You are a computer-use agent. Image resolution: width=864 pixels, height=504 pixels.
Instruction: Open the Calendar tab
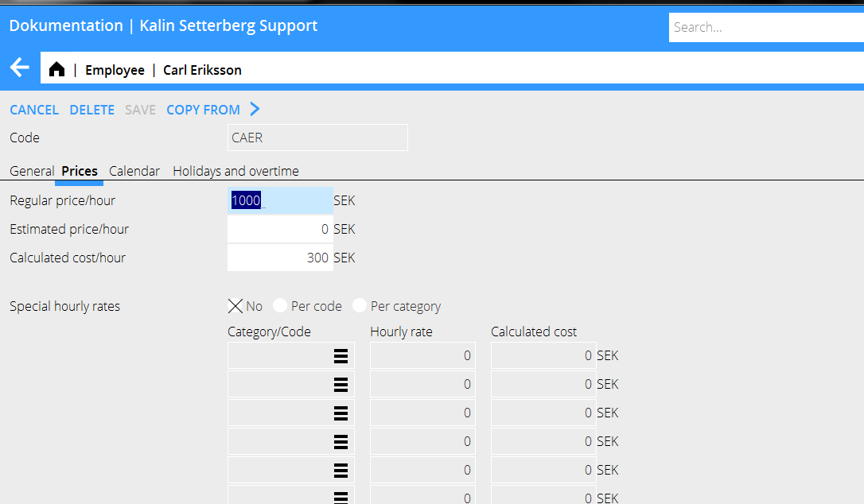[134, 171]
